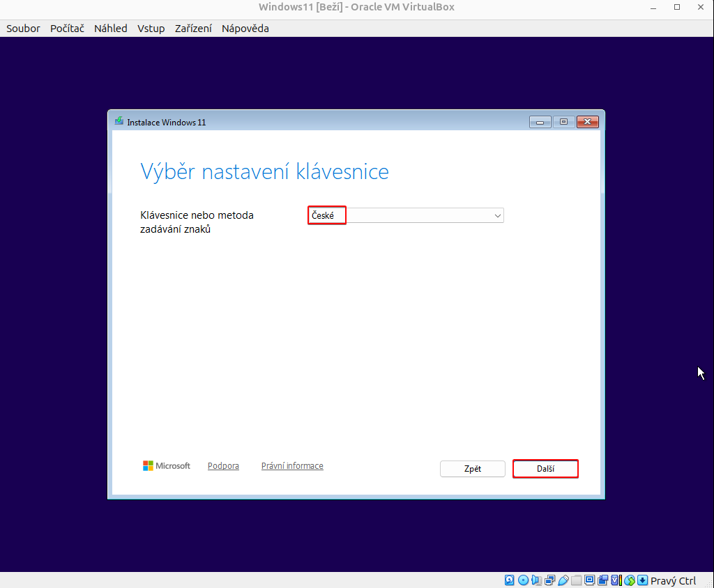The height and width of the screenshot is (588, 714).
Task: Open the Podpora link
Action: (x=223, y=466)
